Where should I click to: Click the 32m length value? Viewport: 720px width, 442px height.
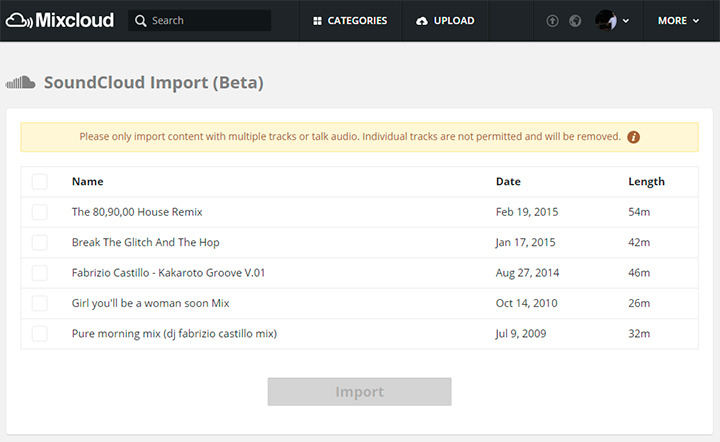639,334
